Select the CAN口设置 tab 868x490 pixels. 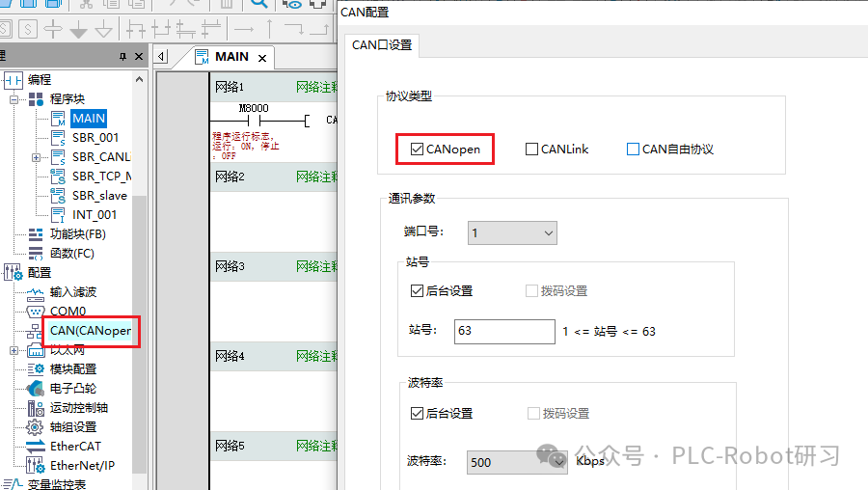point(382,45)
